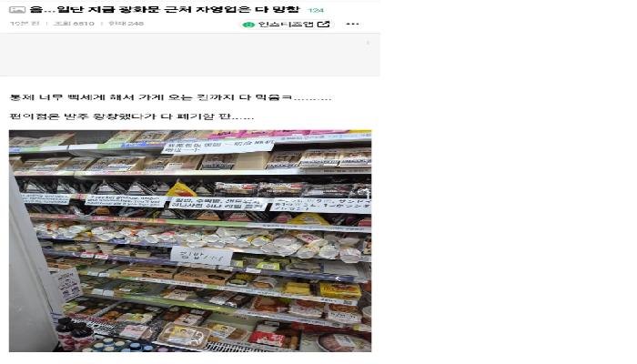Click the image post icon beside the title
This screenshot has width=637, height=364.
point(17,10)
